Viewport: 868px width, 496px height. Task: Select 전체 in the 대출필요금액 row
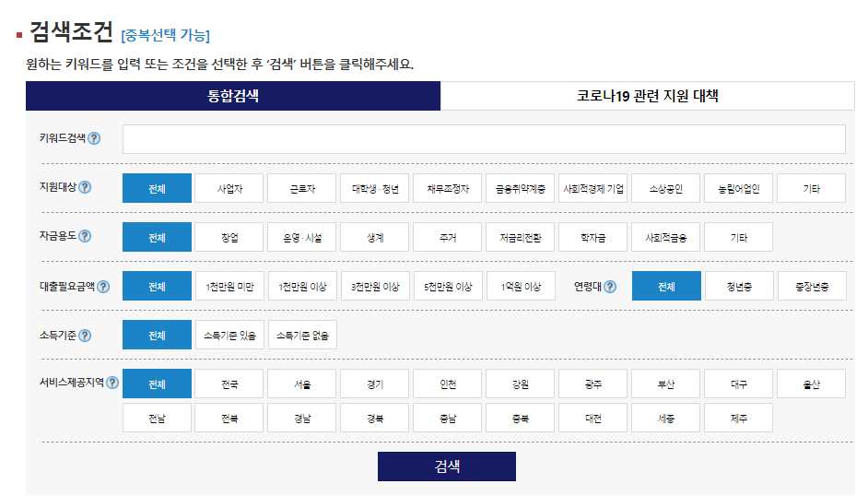point(158,286)
